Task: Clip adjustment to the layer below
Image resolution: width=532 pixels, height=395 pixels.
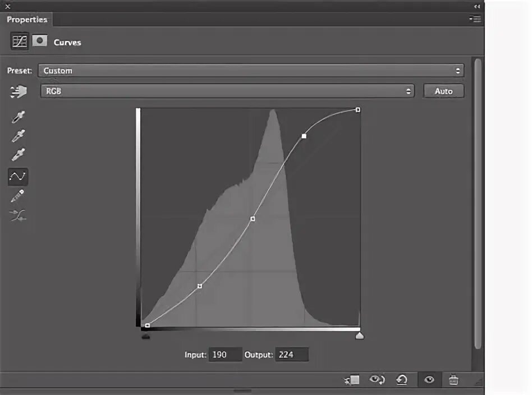Action: pos(352,380)
